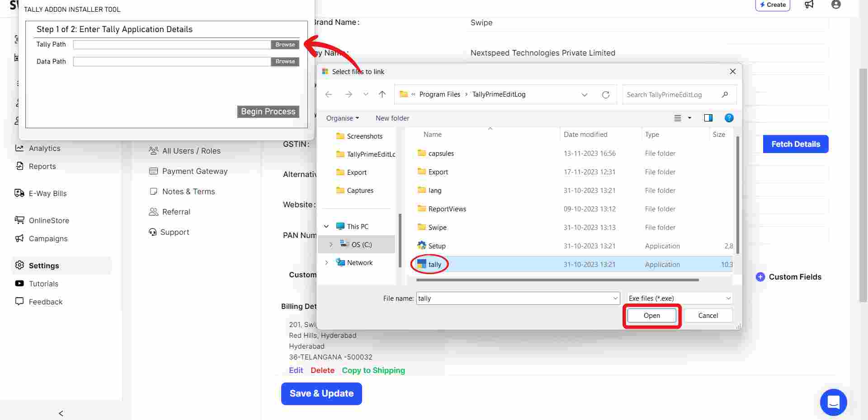Open file dialog help icon
The image size is (868, 420).
pos(729,118)
